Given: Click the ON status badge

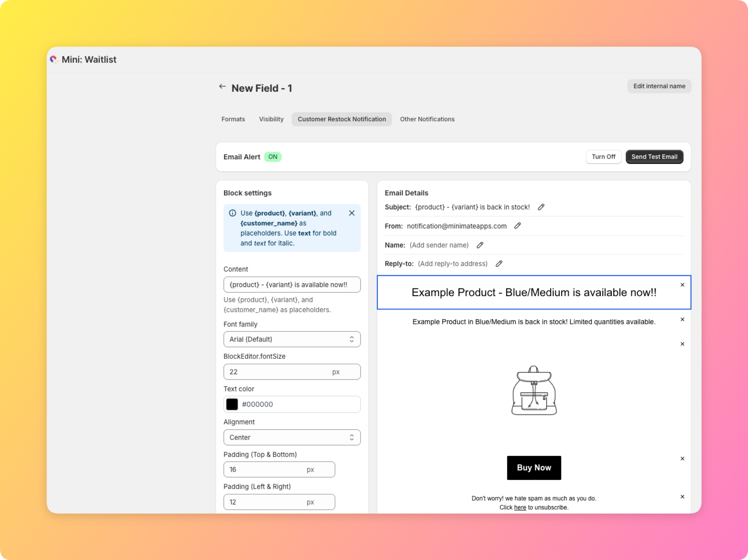Looking at the screenshot, I should (273, 157).
